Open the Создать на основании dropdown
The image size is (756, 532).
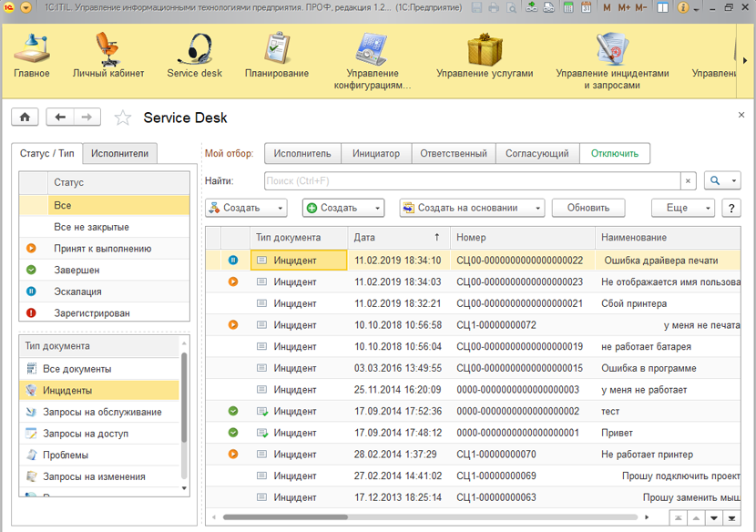[472, 208]
